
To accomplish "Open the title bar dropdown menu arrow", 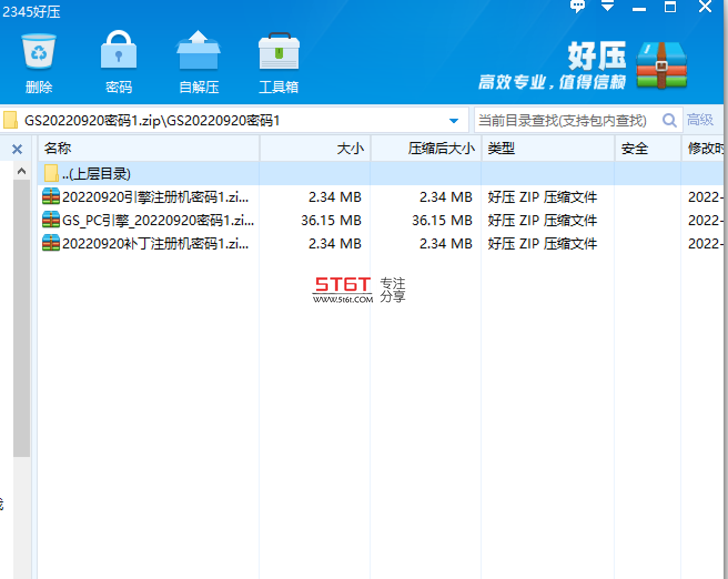I will 608,6.
